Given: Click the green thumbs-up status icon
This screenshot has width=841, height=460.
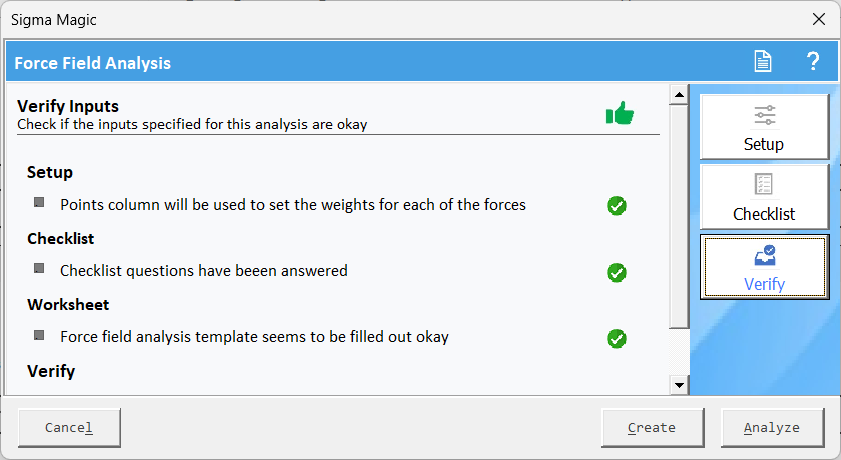Looking at the screenshot, I should coord(620,113).
